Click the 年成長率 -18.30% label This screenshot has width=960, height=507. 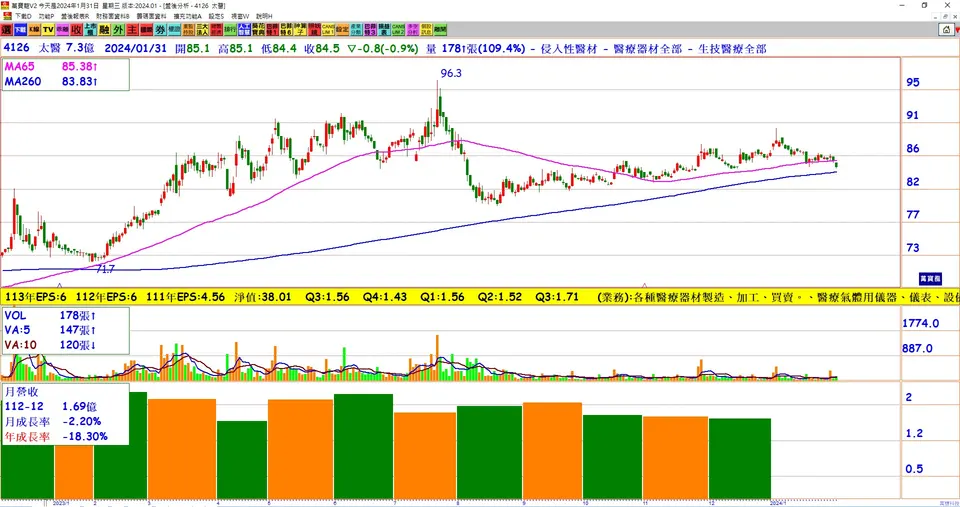tap(56, 437)
